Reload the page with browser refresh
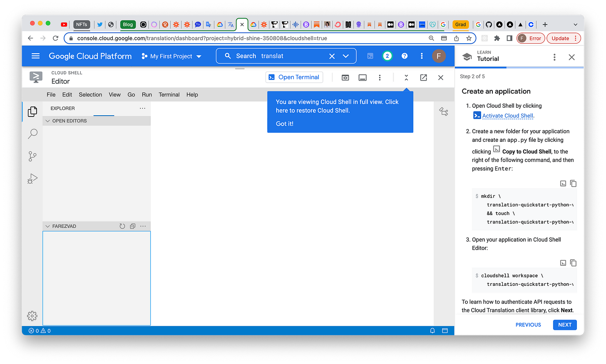This screenshot has width=606, height=364. [x=55, y=38]
